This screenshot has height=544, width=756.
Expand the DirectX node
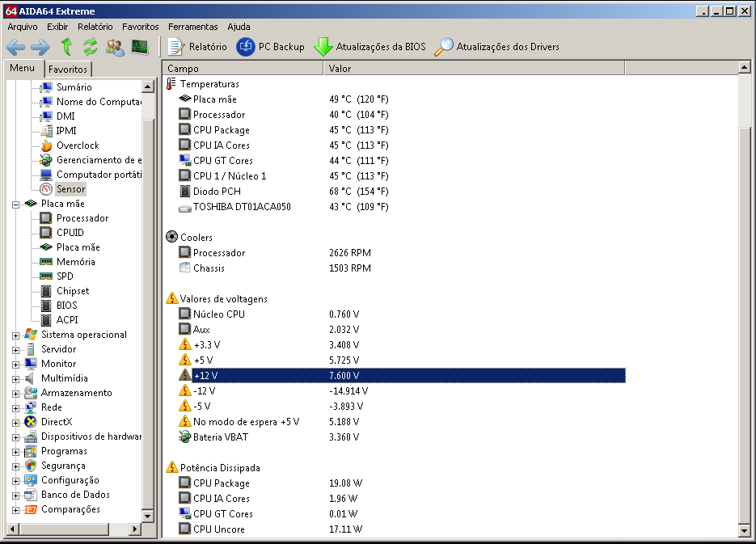15,423
